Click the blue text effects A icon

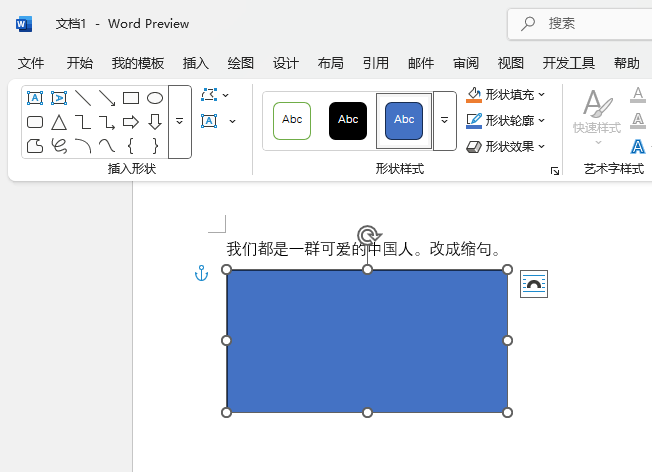(x=637, y=147)
